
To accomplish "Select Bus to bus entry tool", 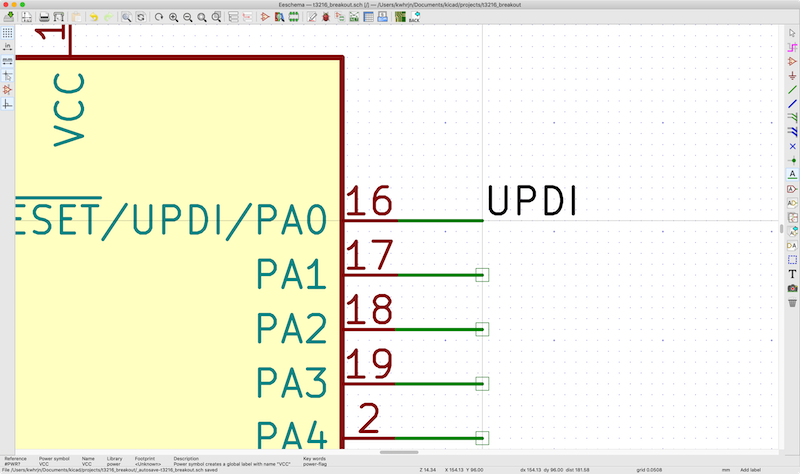I will tap(792, 132).
